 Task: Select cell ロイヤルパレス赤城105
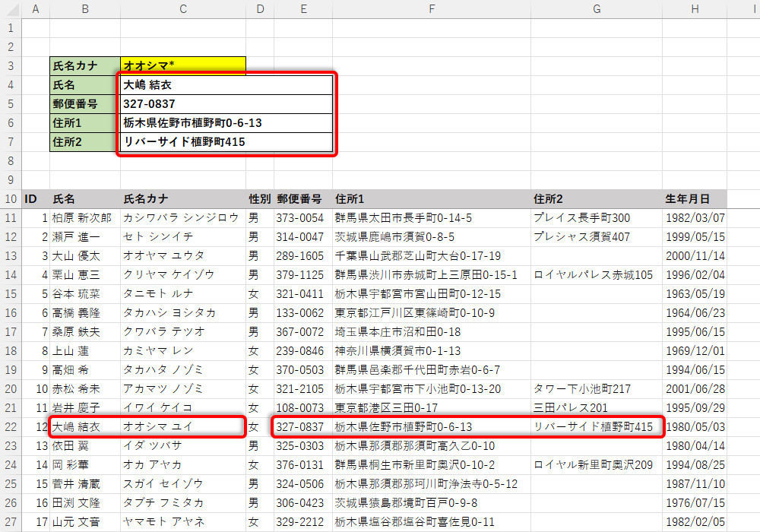[597, 274]
